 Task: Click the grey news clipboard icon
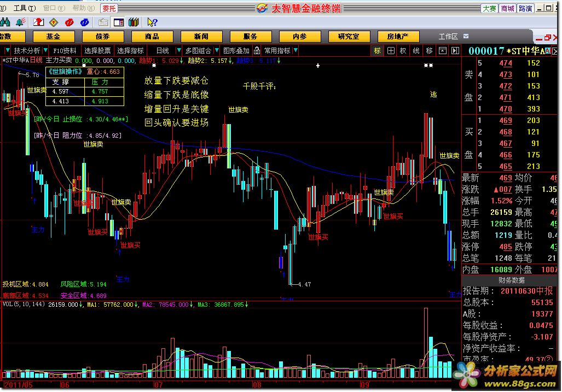(x=103, y=22)
